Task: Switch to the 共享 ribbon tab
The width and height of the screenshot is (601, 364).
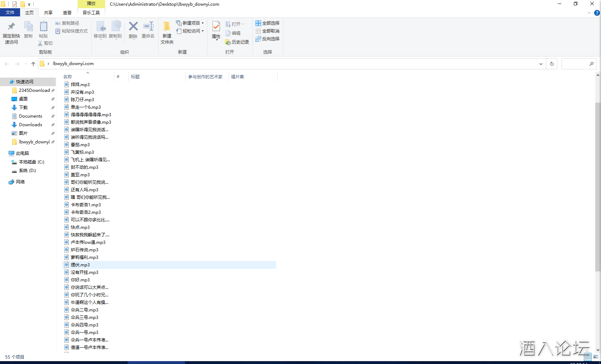Action: pyautogui.click(x=48, y=13)
